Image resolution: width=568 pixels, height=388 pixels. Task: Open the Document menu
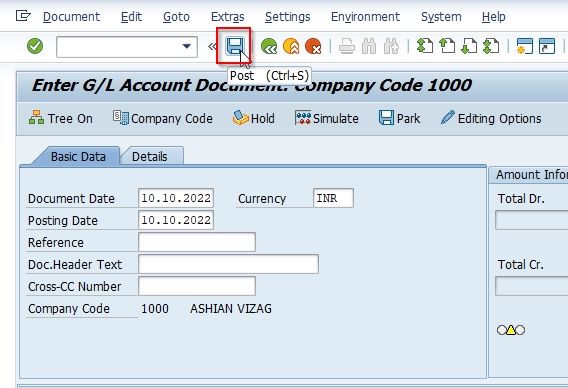[x=71, y=17]
